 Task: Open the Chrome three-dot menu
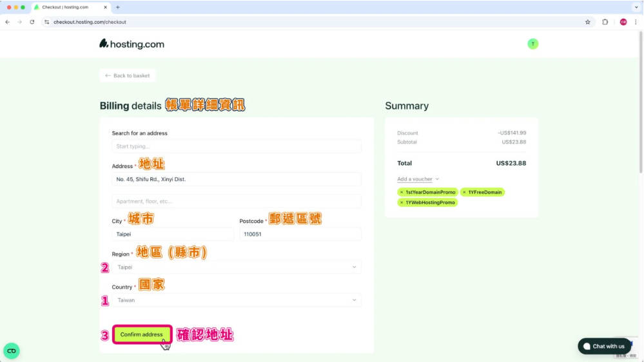coord(636,22)
